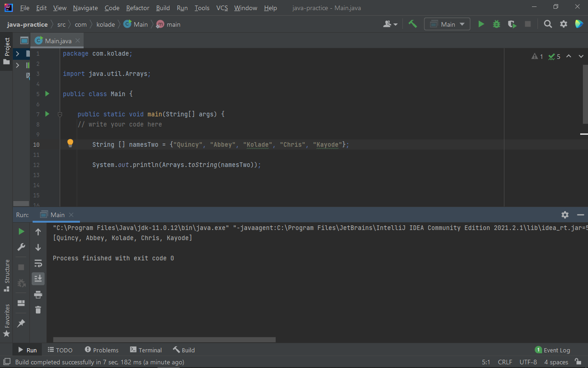Open the Refactor menu

point(137,8)
